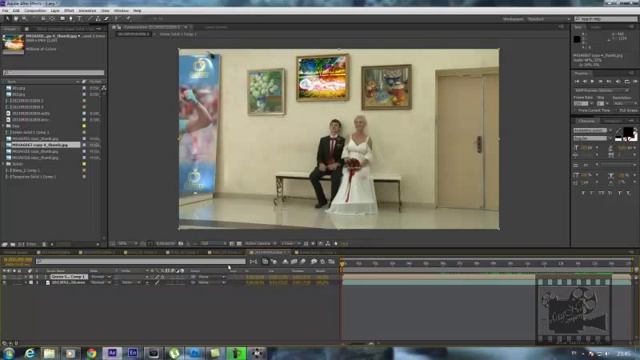Viewport: 640px width, 360px height.
Task: Open the File menu
Action: point(5,11)
